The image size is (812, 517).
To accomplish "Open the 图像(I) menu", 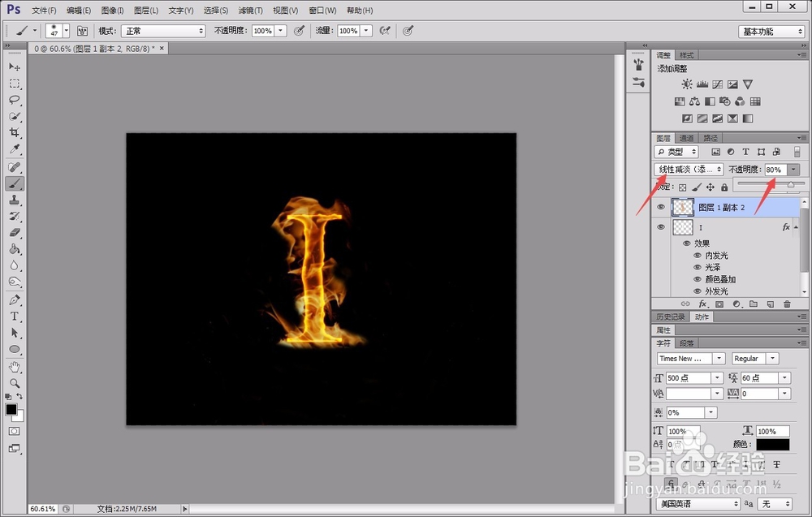I will click(x=112, y=11).
